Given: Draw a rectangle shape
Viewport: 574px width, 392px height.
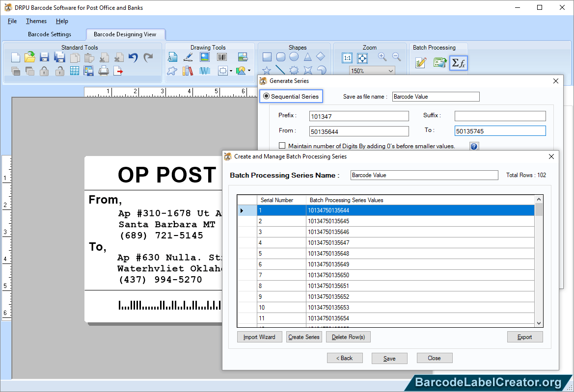Looking at the screenshot, I should coord(267,57).
